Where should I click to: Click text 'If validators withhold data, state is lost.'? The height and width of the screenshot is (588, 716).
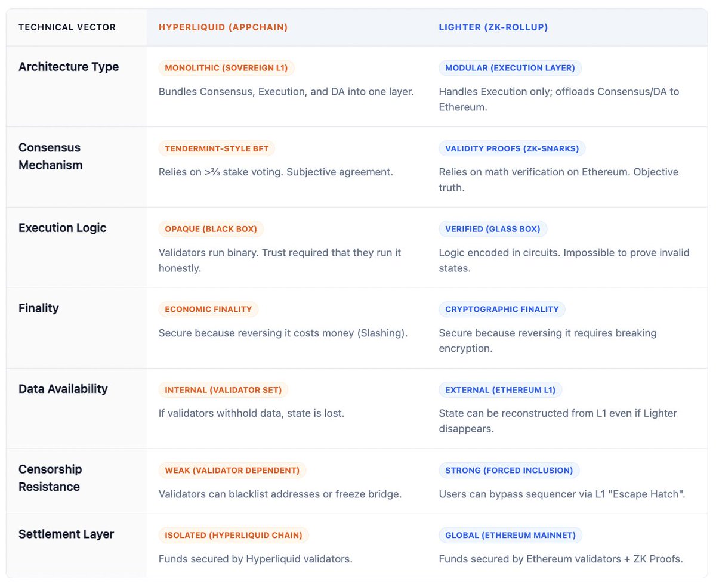click(251, 414)
